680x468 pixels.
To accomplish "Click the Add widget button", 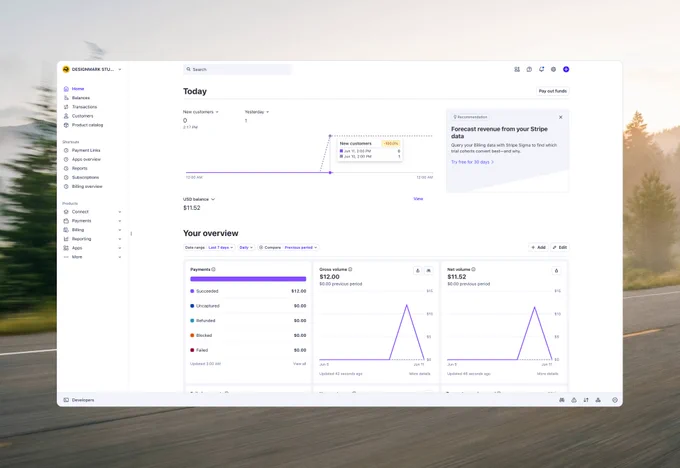I will (539, 248).
